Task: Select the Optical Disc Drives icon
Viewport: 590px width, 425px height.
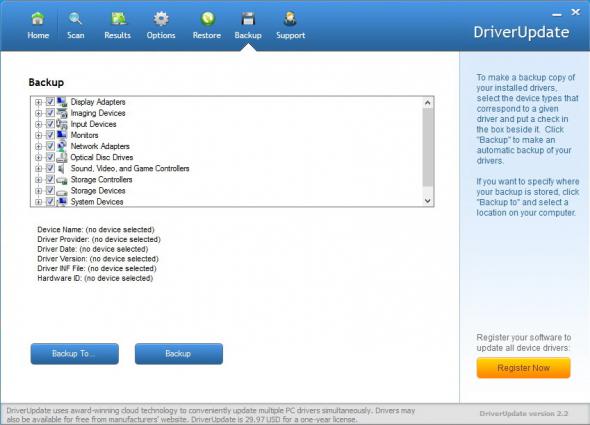Action: pyautogui.click(x=62, y=157)
